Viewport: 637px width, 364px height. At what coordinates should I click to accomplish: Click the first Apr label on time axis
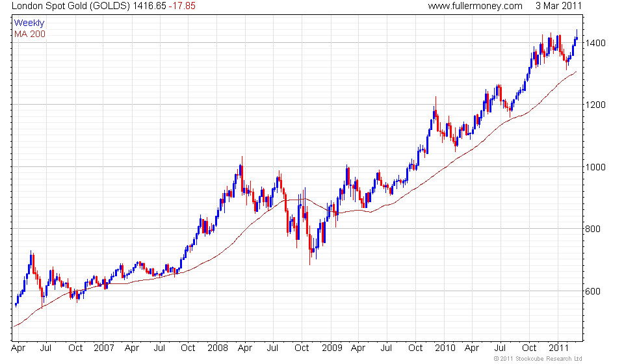pyautogui.click(x=18, y=348)
